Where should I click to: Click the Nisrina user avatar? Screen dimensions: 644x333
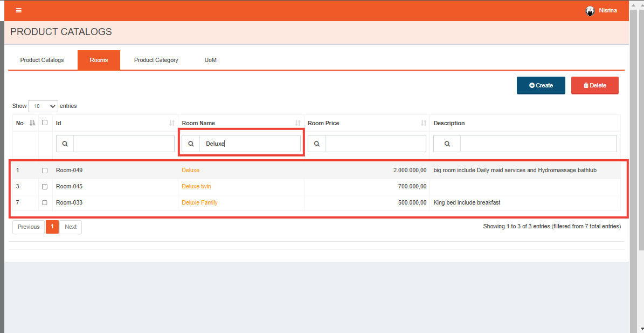[x=590, y=11]
